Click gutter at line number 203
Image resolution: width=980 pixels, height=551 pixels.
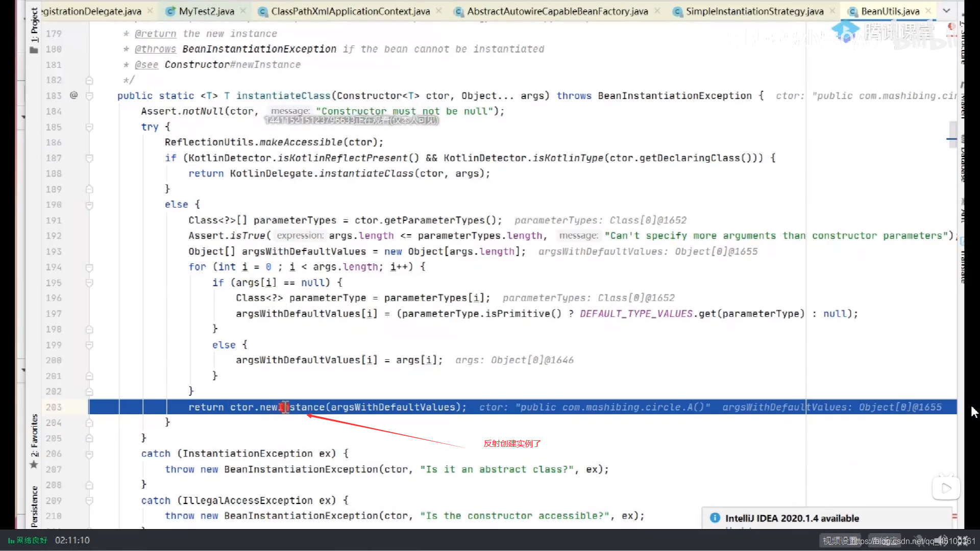click(54, 407)
